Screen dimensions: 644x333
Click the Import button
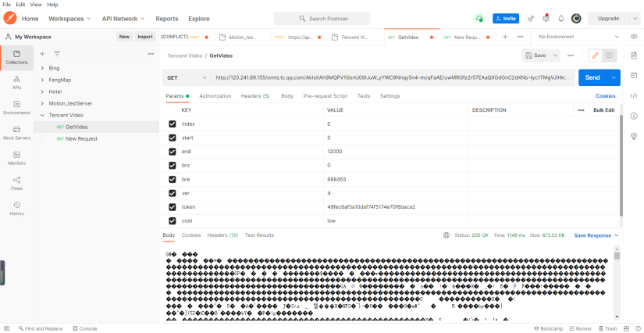(145, 37)
